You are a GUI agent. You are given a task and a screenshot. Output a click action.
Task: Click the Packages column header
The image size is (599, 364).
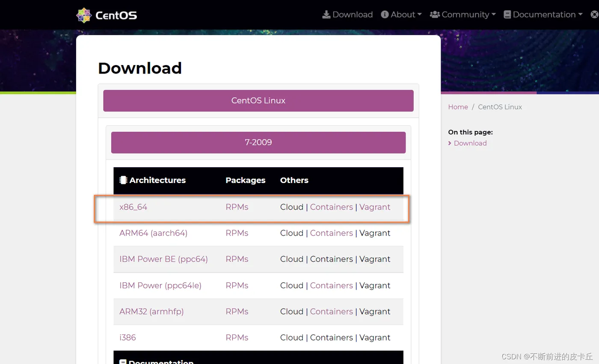tap(246, 180)
